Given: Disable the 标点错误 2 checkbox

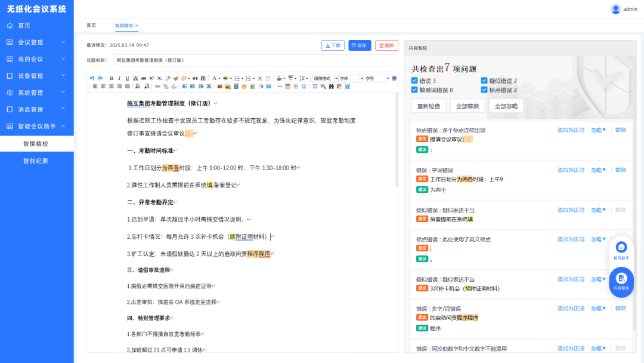Looking at the screenshot, I should tap(484, 88).
